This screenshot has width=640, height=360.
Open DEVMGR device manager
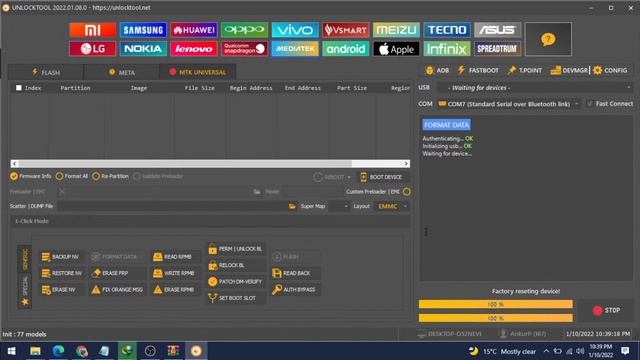pos(569,70)
